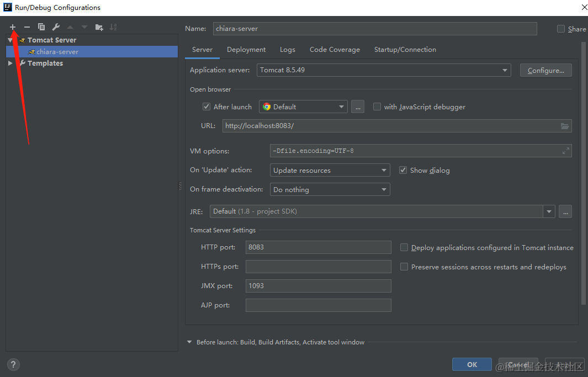Switch to the Deployment tab

(246, 50)
